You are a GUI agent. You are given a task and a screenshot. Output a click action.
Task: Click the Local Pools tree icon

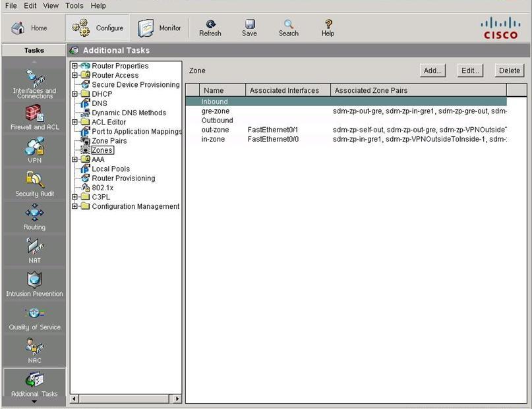86,169
